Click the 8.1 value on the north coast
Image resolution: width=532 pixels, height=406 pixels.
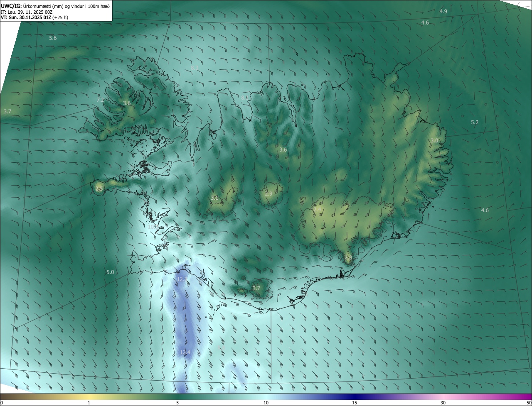point(244,98)
